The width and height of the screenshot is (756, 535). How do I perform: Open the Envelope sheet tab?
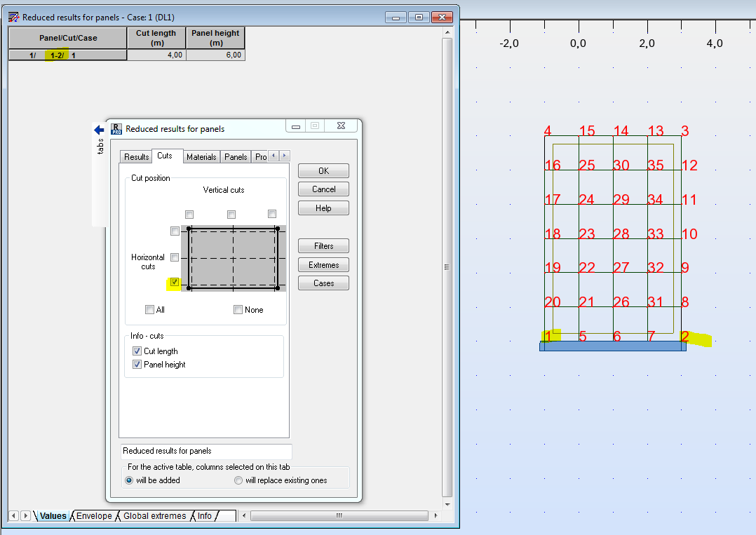tap(93, 515)
